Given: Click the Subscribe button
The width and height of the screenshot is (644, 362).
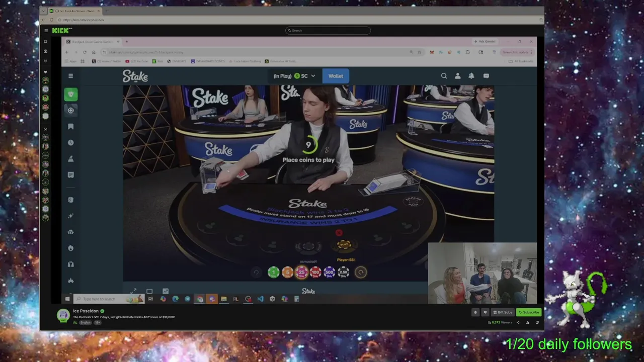Looking at the screenshot, I should click(x=529, y=312).
